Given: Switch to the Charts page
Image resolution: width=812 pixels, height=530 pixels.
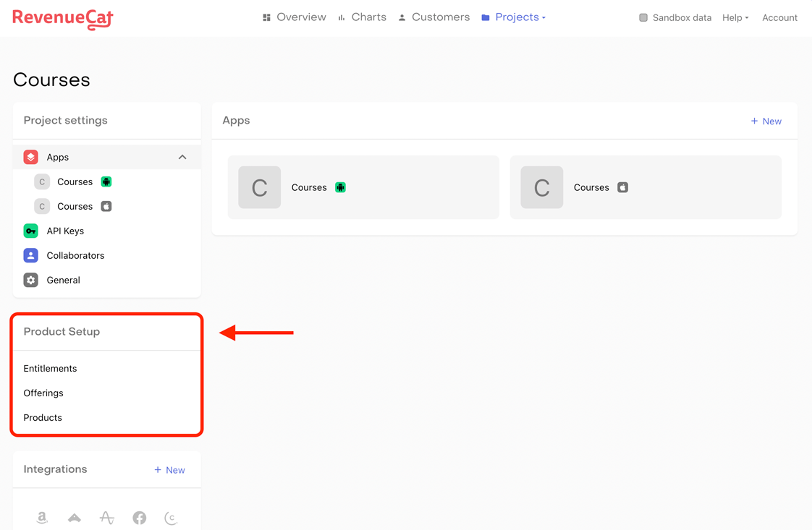Looking at the screenshot, I should [x=362, y=17].
